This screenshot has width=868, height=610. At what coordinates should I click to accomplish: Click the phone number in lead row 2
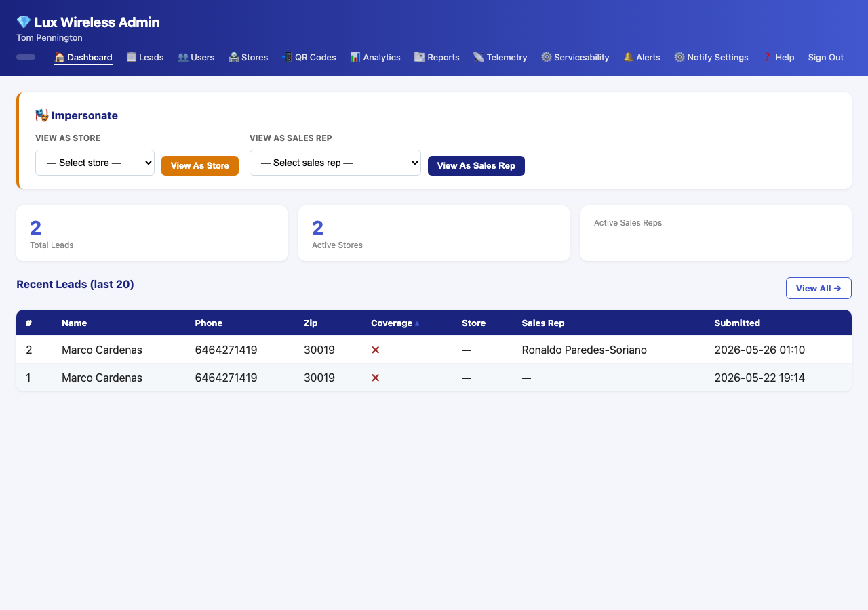226,350
